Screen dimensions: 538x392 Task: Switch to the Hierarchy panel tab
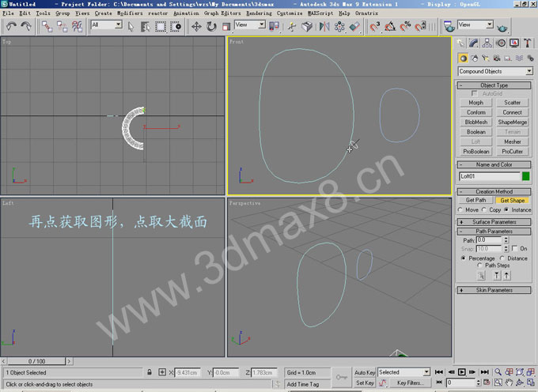[488, 43]
